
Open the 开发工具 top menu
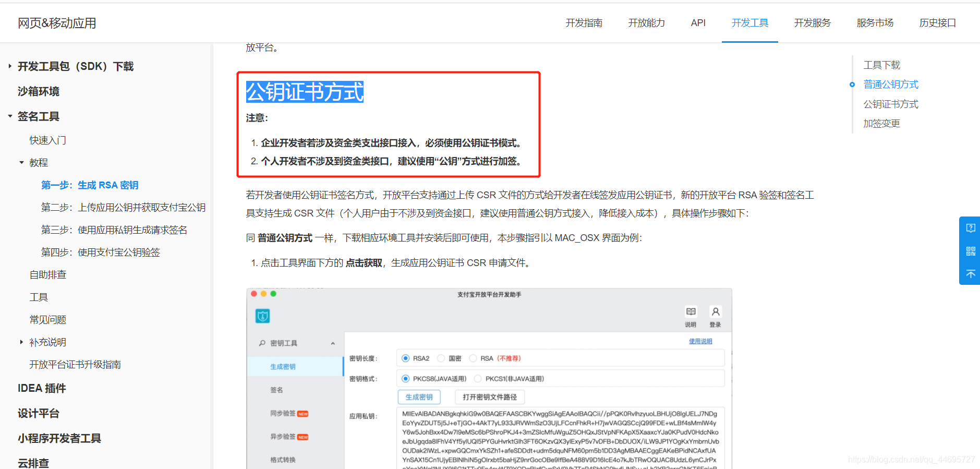pos(750,23)
